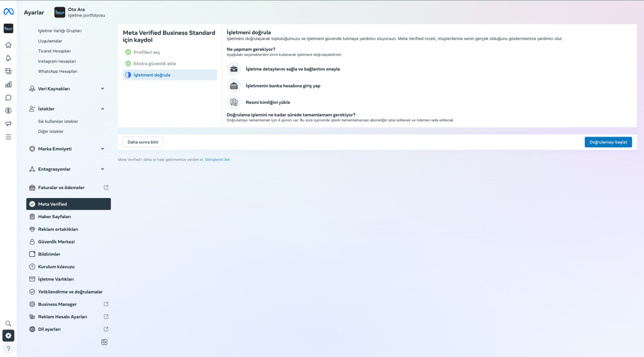Click Daha sonra bitir button
644x357 pixels.
click(x=143, y=142)
